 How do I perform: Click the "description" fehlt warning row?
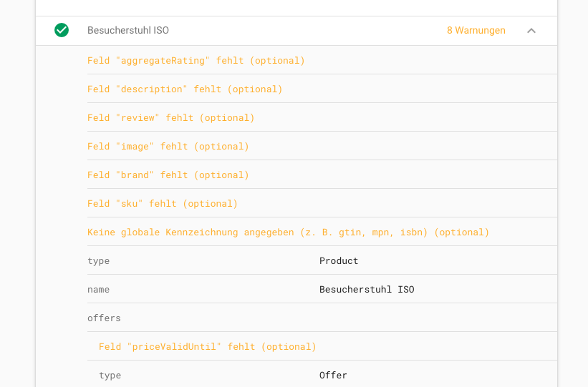click(x=185, y=89)
